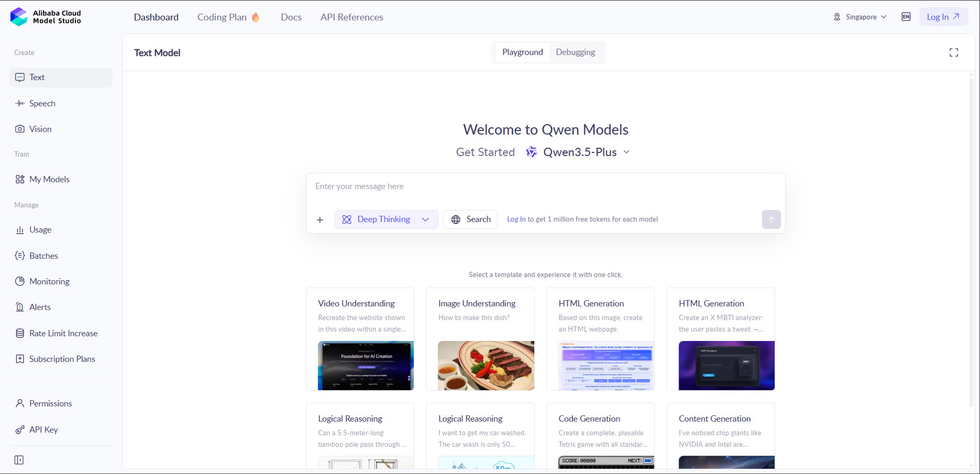Click the plus attachment icon

[x=320, y=219]
